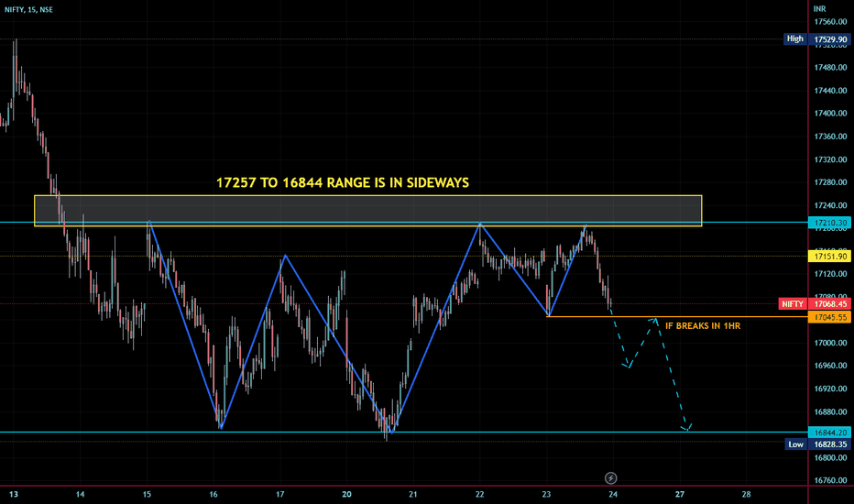Click 16960.00 on the price scale

830,366
